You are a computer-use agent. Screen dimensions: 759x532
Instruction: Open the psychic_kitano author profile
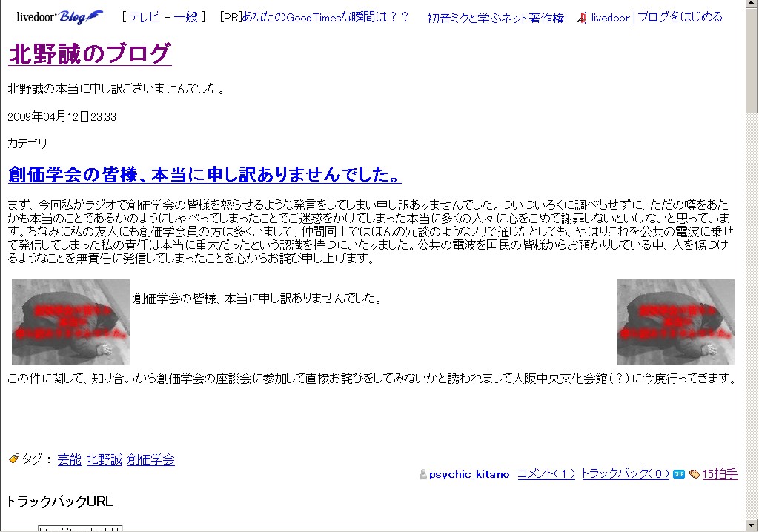coord(469,474)
